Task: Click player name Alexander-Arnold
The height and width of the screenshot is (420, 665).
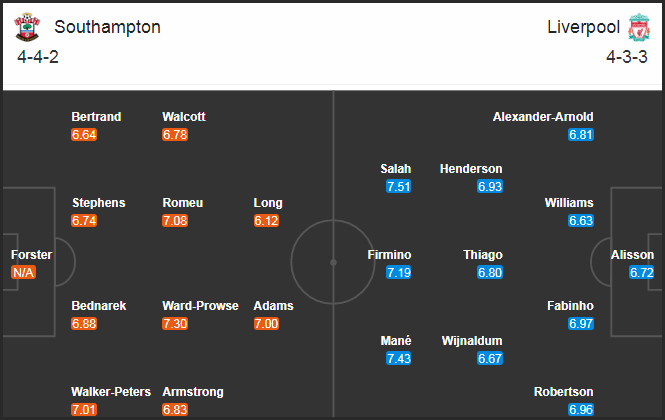Action: (543, 117)
